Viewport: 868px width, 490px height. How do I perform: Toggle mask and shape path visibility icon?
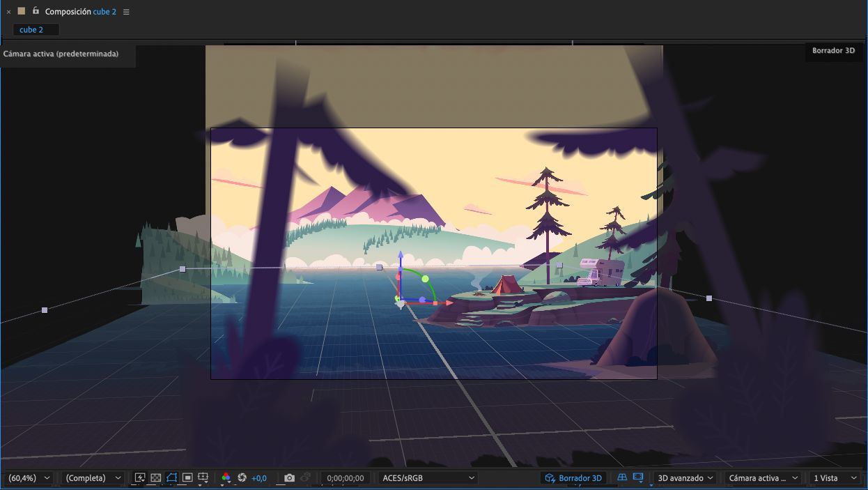(x=172, y=477)
